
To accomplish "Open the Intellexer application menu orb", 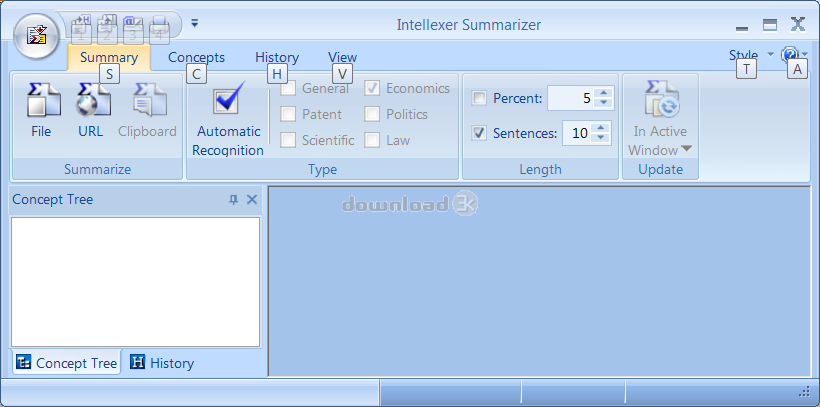I will click(x=36, y=37).
